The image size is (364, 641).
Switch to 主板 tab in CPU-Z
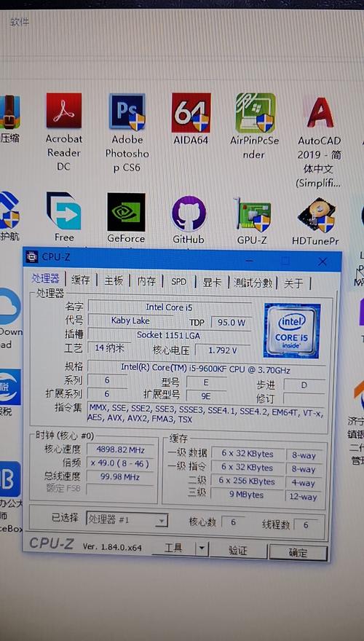pos(113,280)
